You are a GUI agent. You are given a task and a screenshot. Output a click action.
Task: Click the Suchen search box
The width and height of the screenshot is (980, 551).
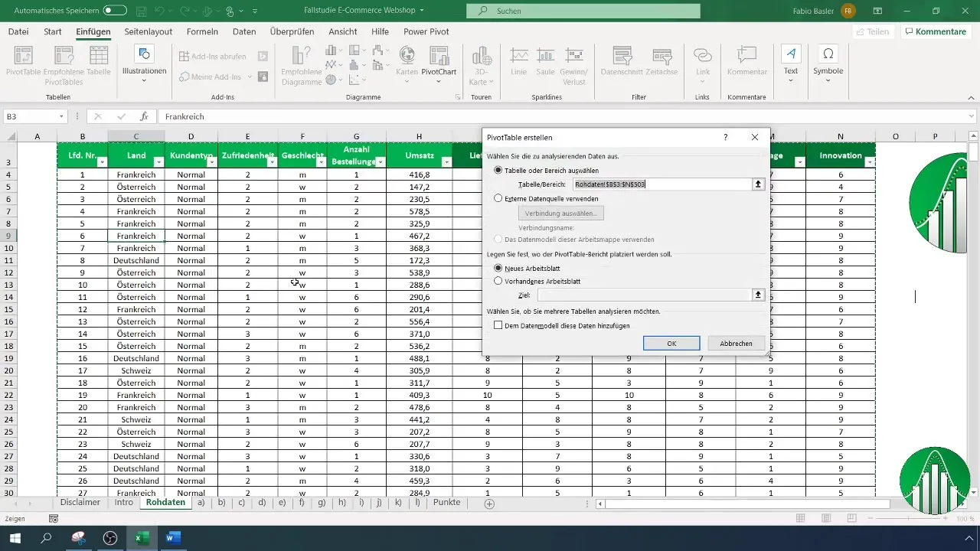pos(583,11)
